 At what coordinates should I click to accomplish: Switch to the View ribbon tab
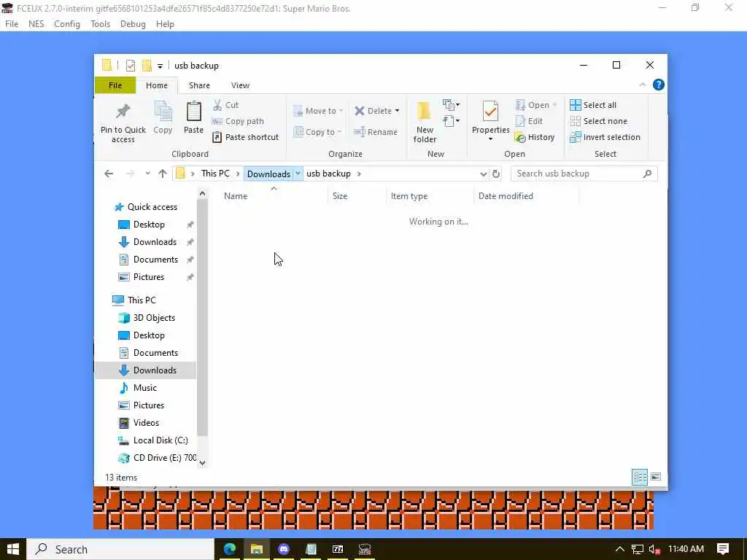pos(240,85)
